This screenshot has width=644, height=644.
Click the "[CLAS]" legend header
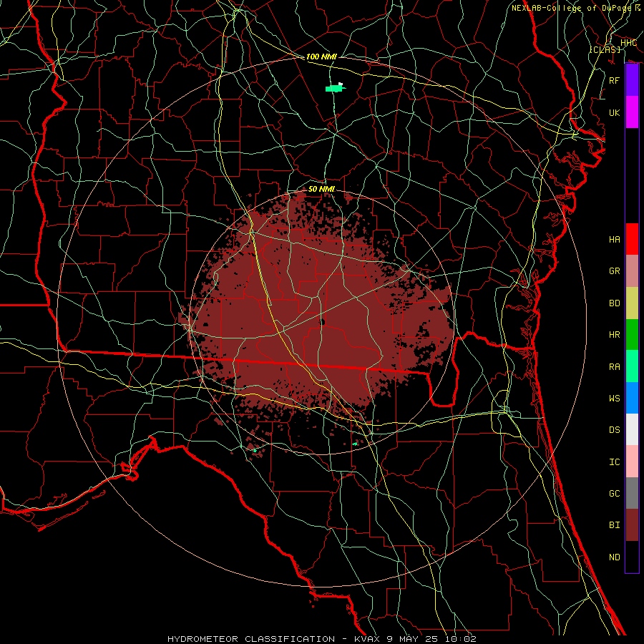point(605,49)
